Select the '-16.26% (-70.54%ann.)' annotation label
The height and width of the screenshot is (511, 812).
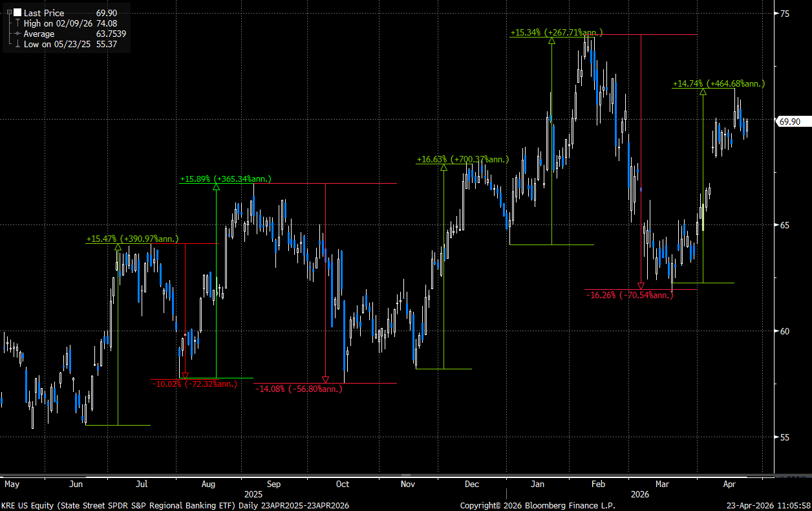pyautogui.click(x=630, y=295)
